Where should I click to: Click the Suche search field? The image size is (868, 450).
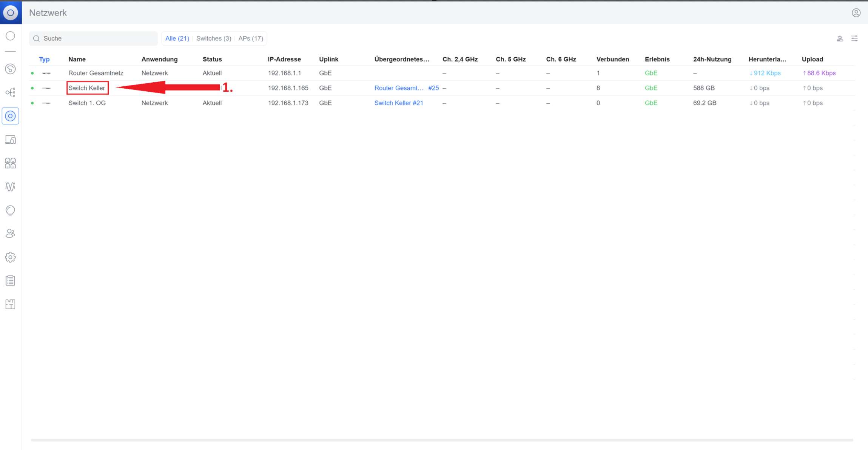[93, 38]
